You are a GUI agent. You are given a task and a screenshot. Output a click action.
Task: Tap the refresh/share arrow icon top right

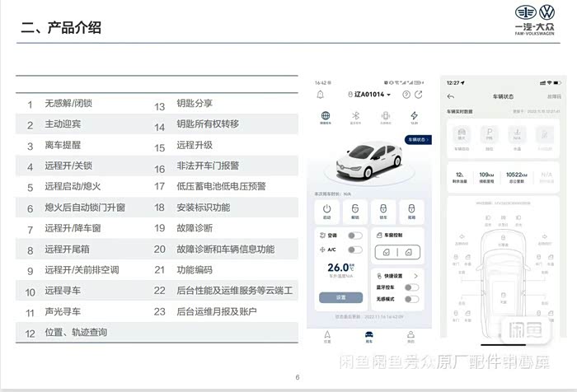tap(419, 95)
